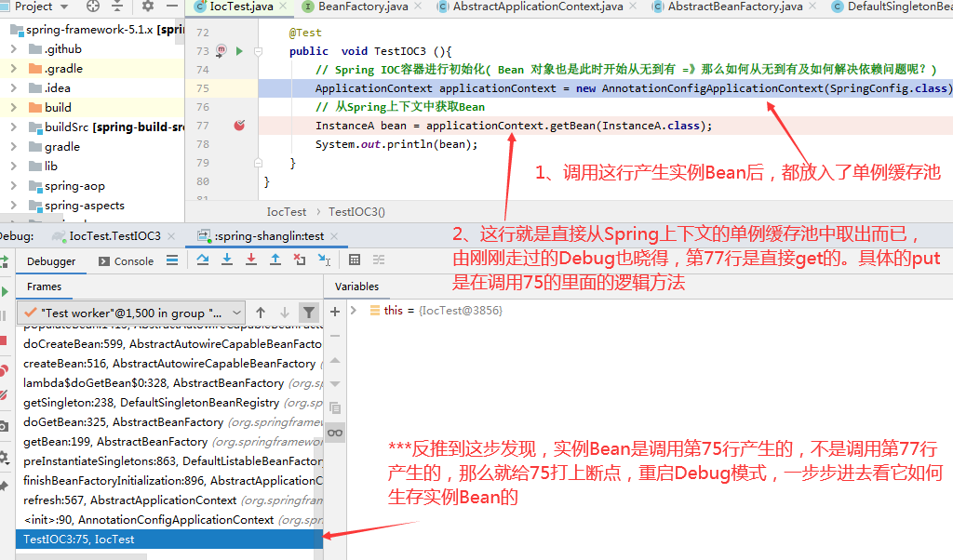Toggle the frames filter funnel button
Image resolution: width=953 pixels, height=560 pixels.
[x=309, y=313]
